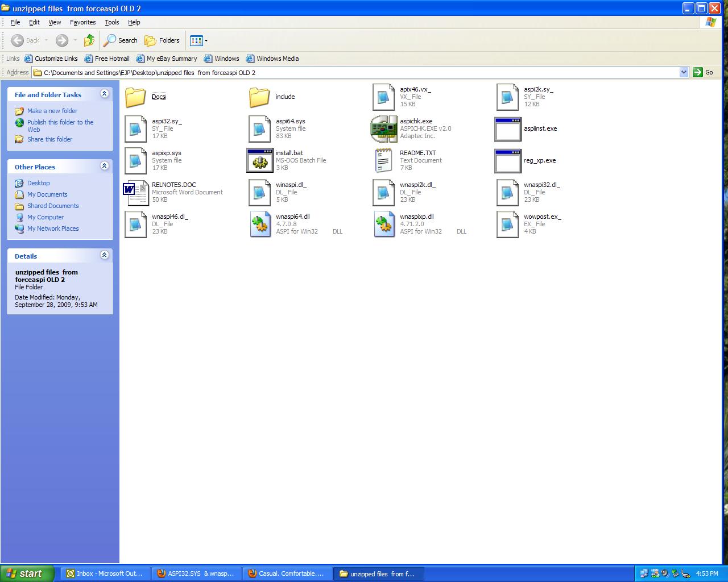
Task: Open the Edit menu
Action: (x=34, y=22)
